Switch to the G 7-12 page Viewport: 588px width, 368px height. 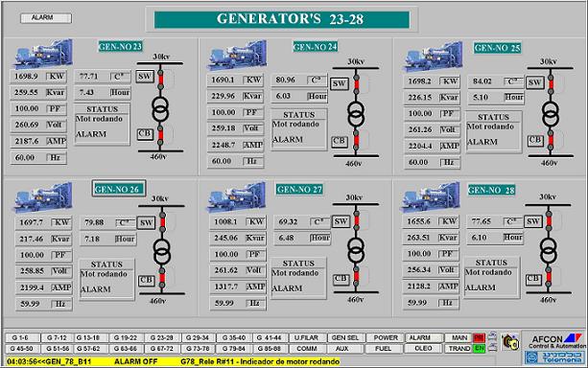click(x=57, y=337)
